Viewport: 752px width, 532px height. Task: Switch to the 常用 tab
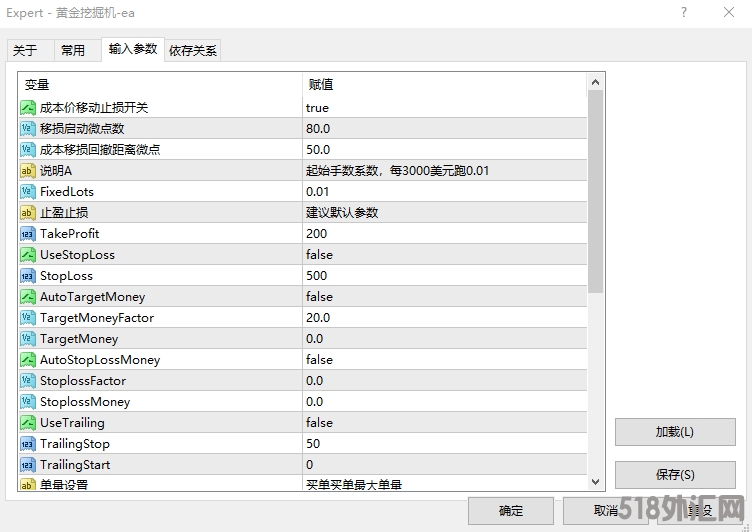coord(78,50)
